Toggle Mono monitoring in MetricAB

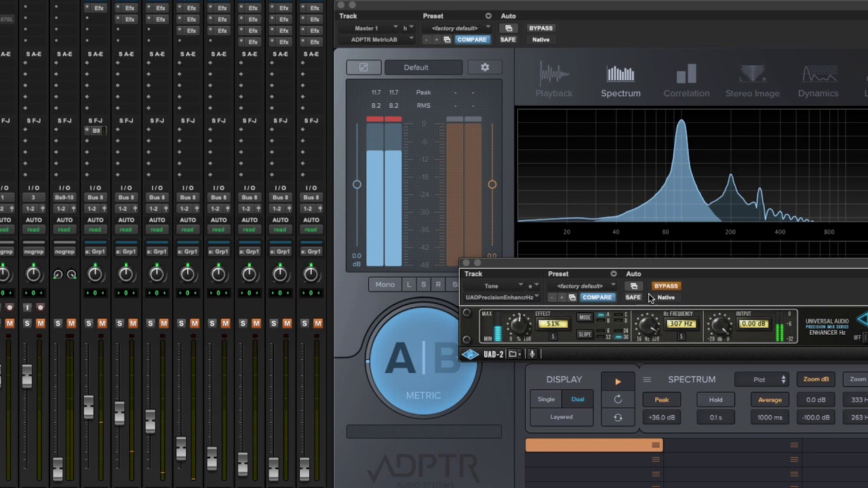pos(385,285)
